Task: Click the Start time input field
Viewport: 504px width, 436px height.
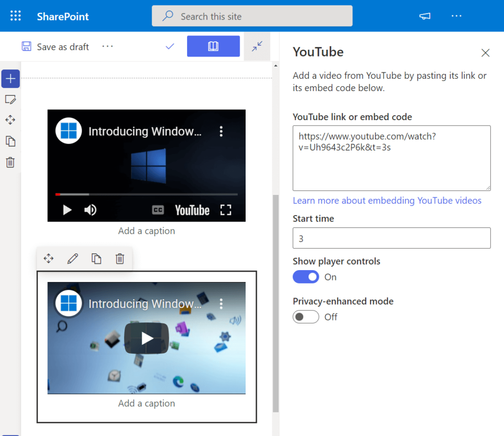Action: point(391,238)
